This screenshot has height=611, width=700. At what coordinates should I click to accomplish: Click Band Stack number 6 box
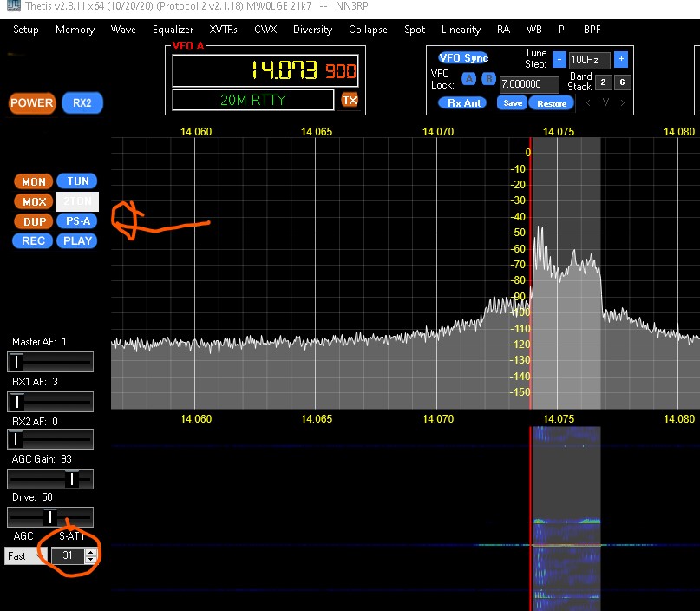622,82
